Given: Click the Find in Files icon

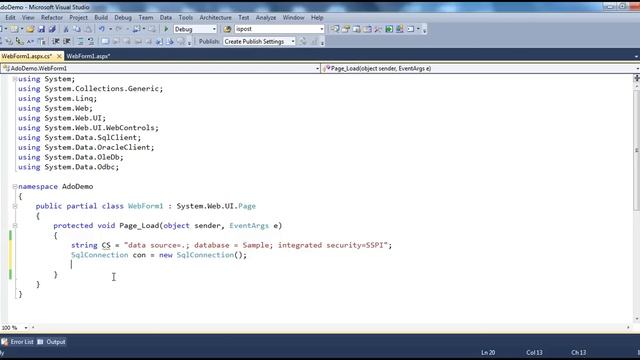Looking at the screenshot, I should 227,29.
